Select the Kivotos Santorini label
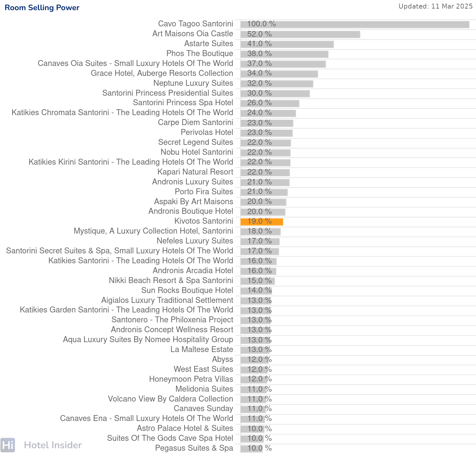This screenshot has height=453, width=476. pyautogui.click(x=204, y=221)
